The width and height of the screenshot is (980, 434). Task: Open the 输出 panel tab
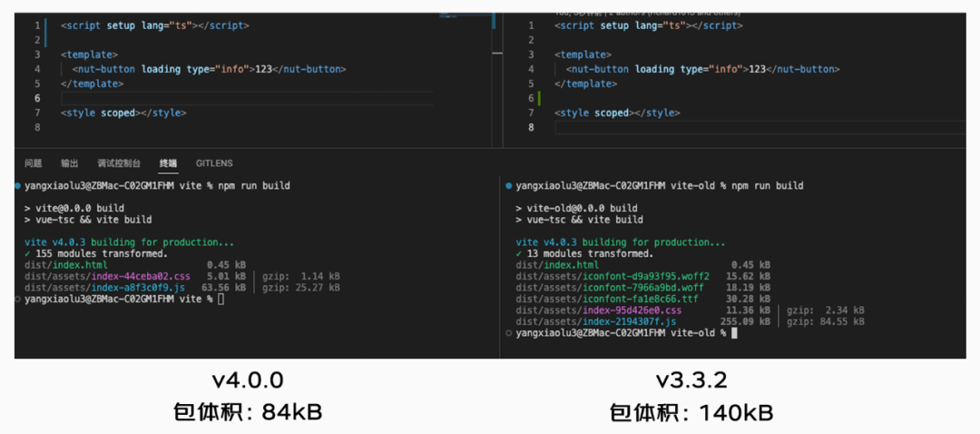(x=69, y=163)
